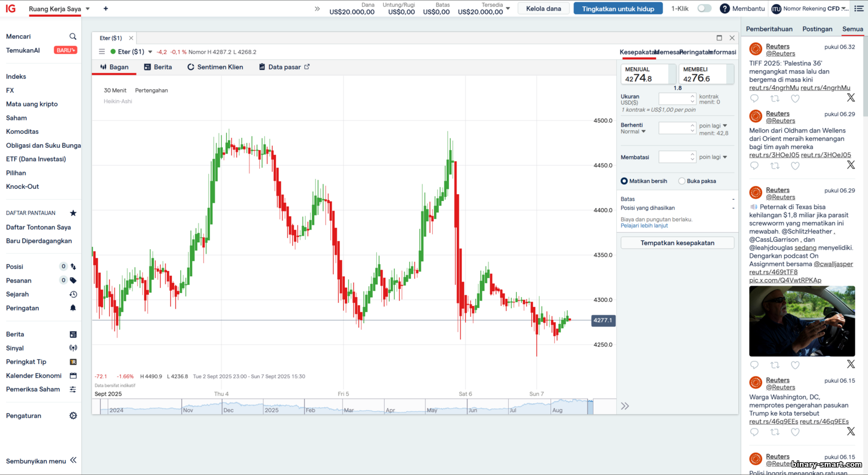The image size is (868, 475).
Task: Select the Matikan bersih radio button
Action: point(624,181)
